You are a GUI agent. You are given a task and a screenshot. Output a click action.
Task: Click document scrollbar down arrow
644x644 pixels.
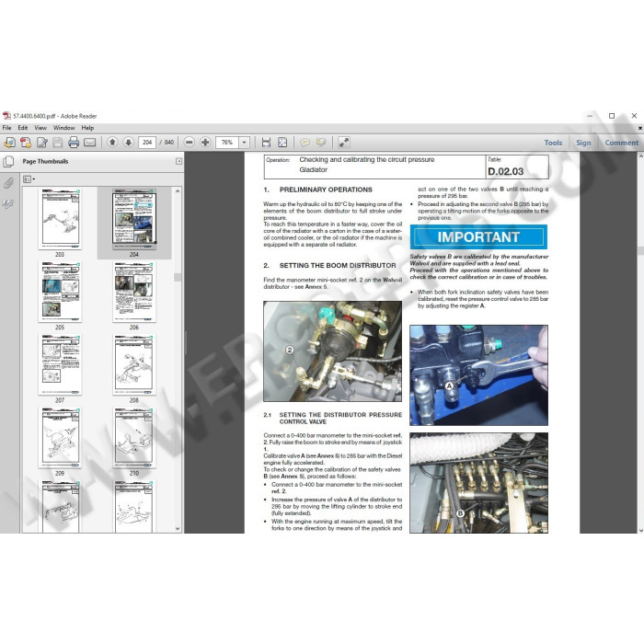(640, 530)
